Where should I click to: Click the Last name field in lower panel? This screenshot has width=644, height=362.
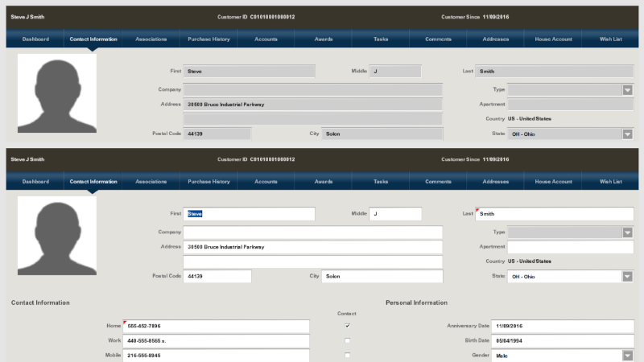555,214
